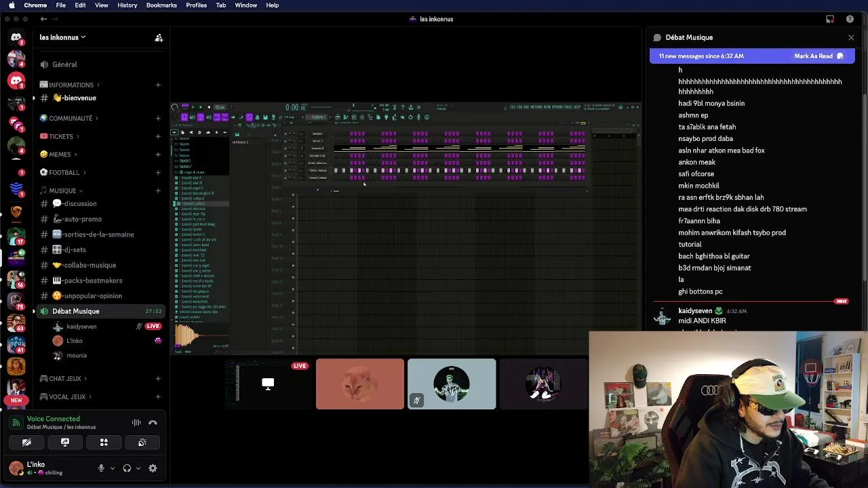The image size is (868, 488).
Task: Open the red Discord server icon with badge 5
Action: [x=16, y=81]
